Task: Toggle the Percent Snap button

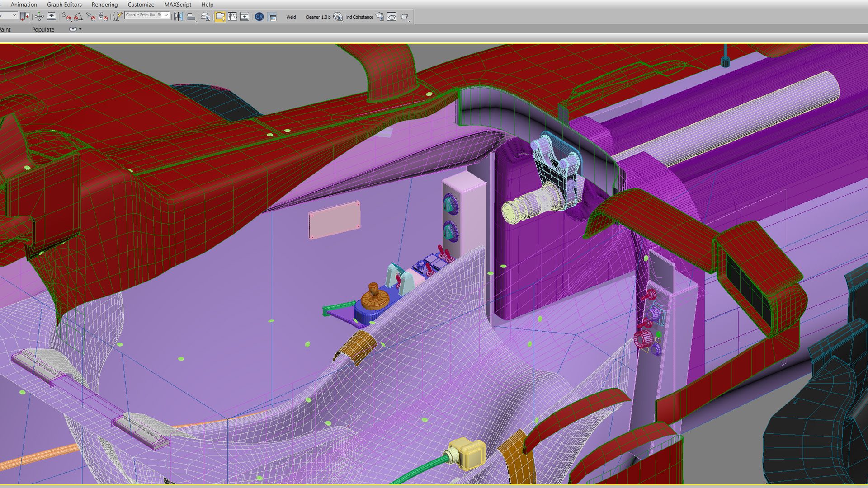Action: coord(90,17)
